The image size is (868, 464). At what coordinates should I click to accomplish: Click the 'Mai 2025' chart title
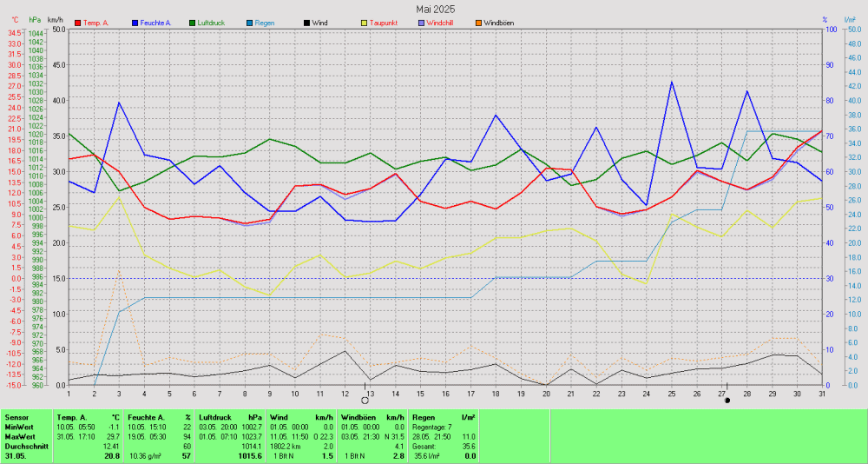[x=435, y=8]
